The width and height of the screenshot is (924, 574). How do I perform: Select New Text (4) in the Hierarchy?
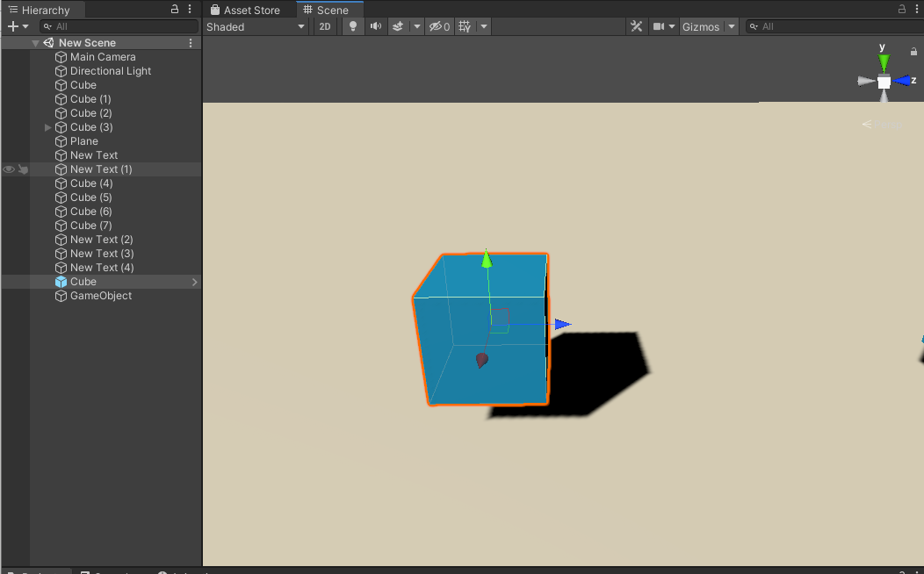102,268
